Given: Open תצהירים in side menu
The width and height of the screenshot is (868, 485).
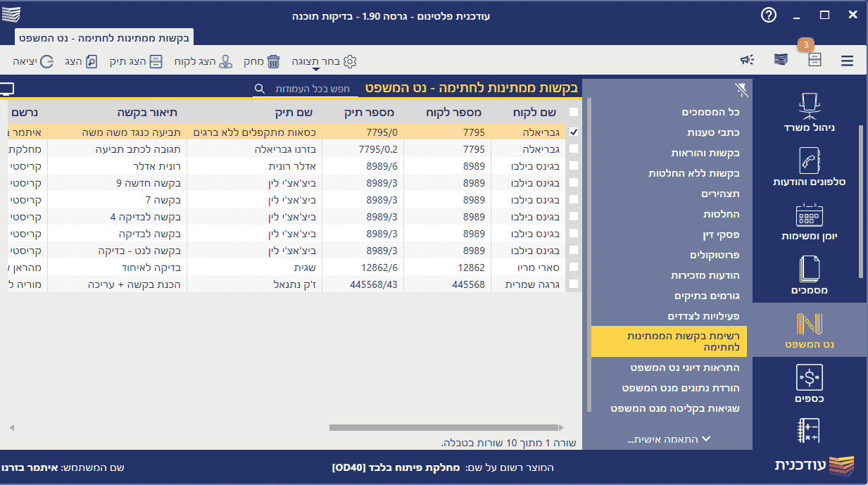Looking at the screenshot, I should 720,194.
